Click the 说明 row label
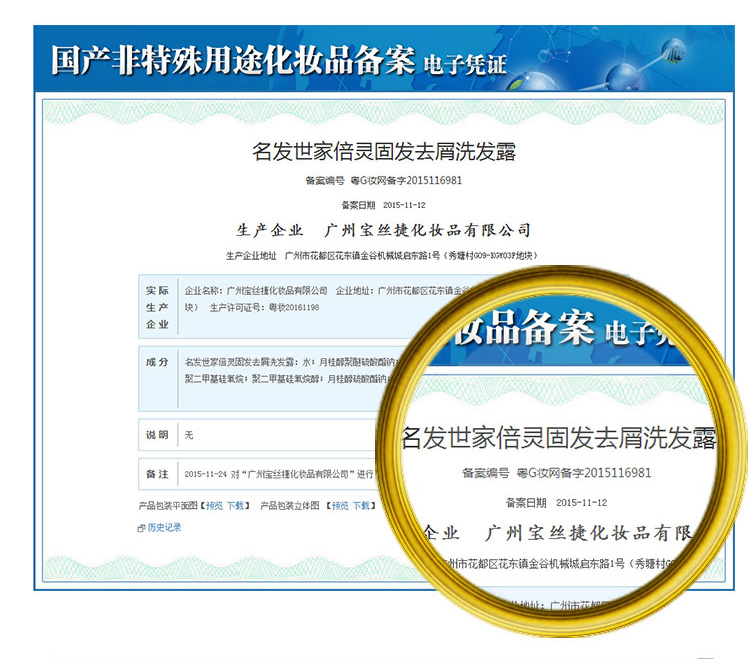The image size is (750, 659). 158,435
